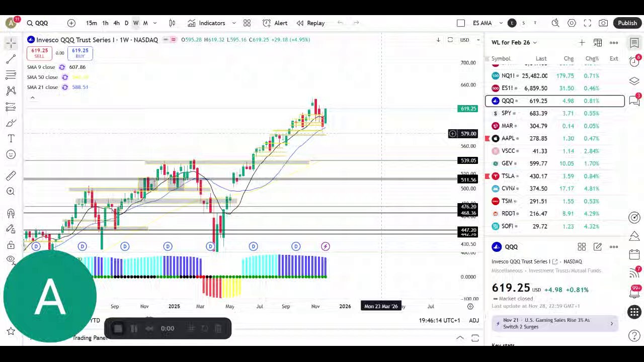Image resolution: width=644 pixels, height=362 pixels.
Task: Select the 1h timeframe
Action: click(x=105, y=23)
